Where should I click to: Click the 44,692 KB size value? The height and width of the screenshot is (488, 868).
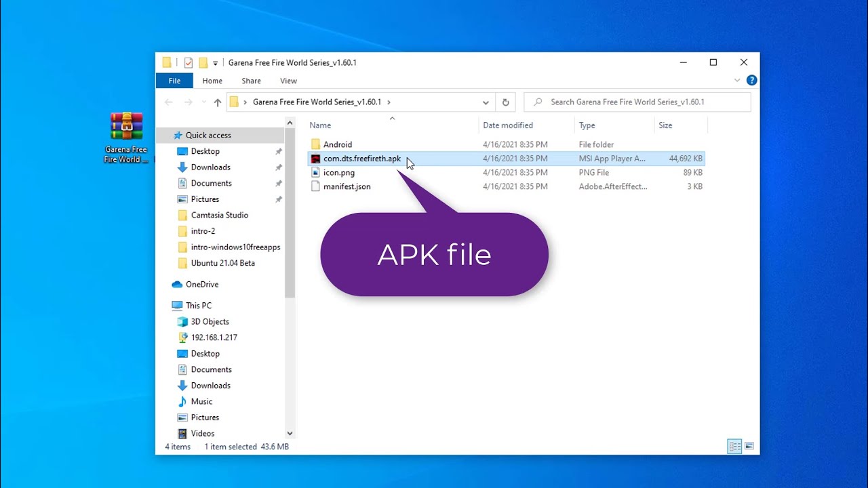686,159
